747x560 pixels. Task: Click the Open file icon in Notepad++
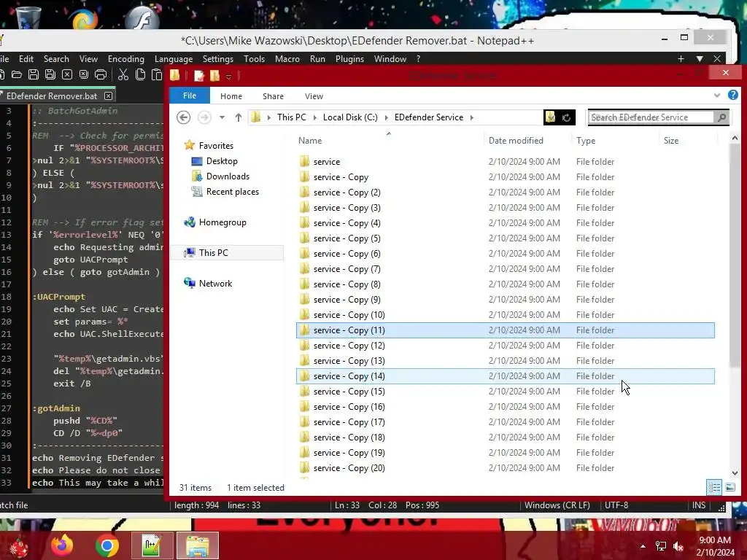17,75
